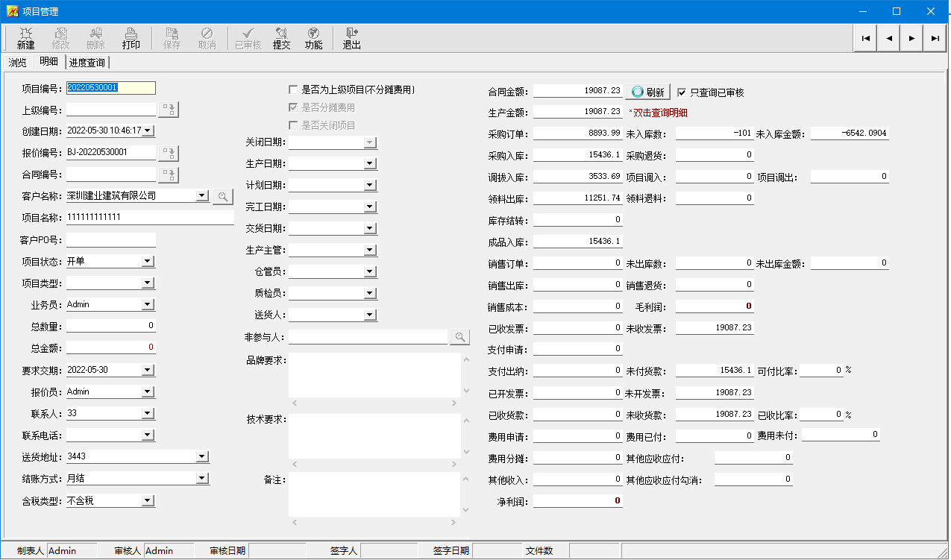This screenshot has width=951, height=560.
Task: Click into 备注 text area
Action: pos(374,494)
